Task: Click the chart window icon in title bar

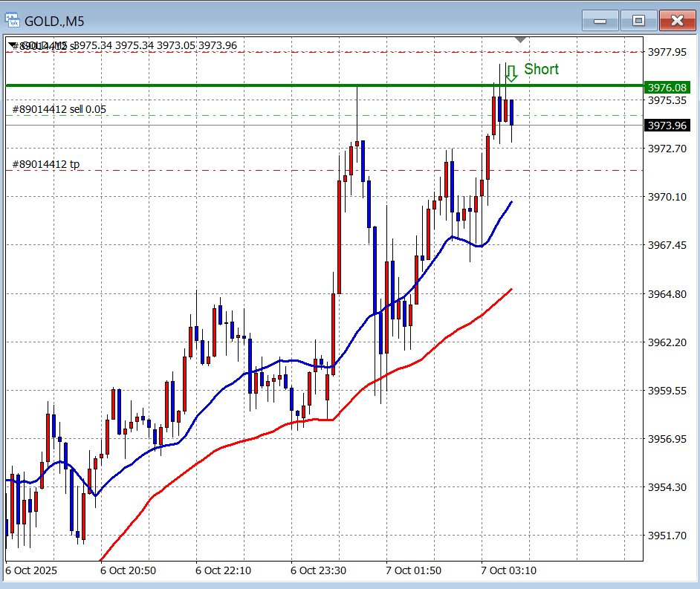Action: [13, 20]
